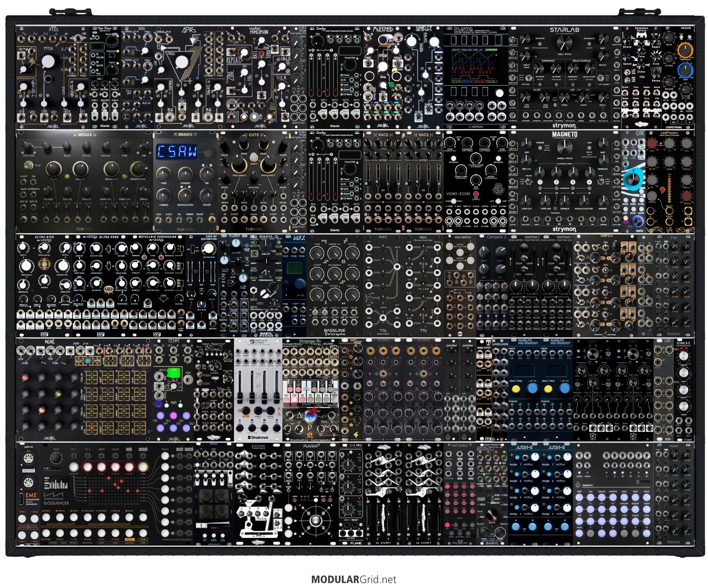Select the MISO module

(x=424, y=286)
